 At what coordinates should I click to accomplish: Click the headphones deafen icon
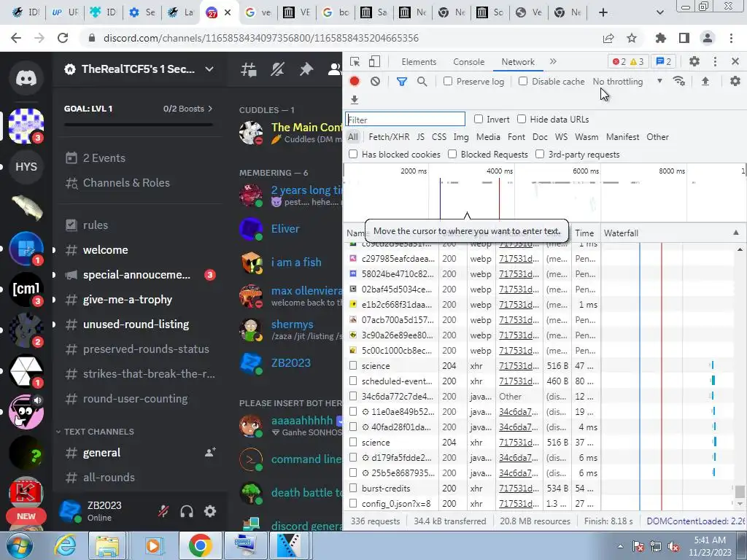pyautogui.click(x=187, y=511)
